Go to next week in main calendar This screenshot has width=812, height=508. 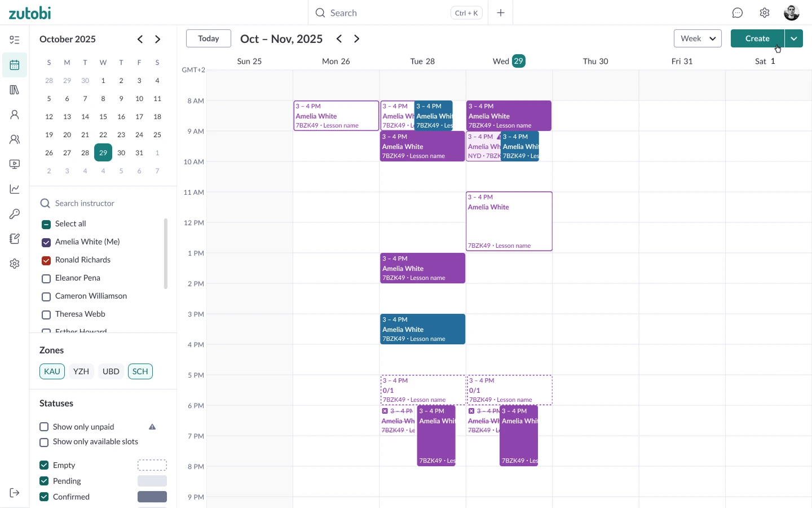click(x=357, y=38)
